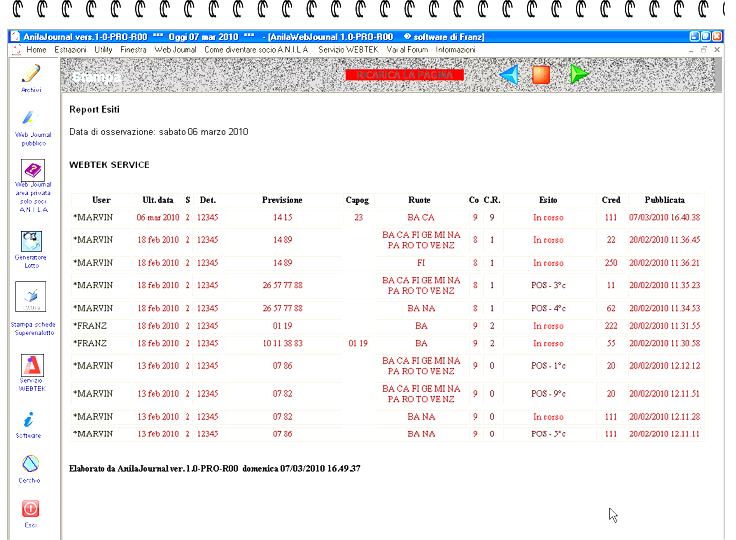Open the Estrazioni menu
This screenshot has height=540, width=736.
(x=70, y=49)
